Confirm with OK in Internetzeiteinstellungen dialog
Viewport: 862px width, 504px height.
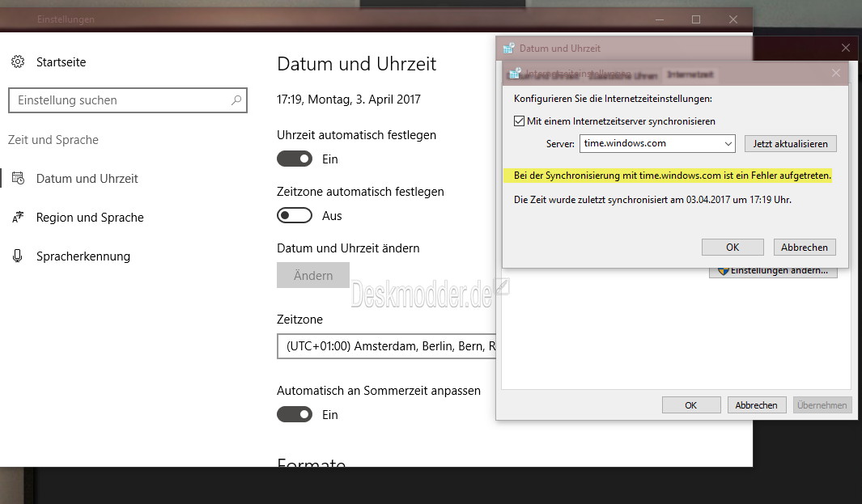coord(732,248)
